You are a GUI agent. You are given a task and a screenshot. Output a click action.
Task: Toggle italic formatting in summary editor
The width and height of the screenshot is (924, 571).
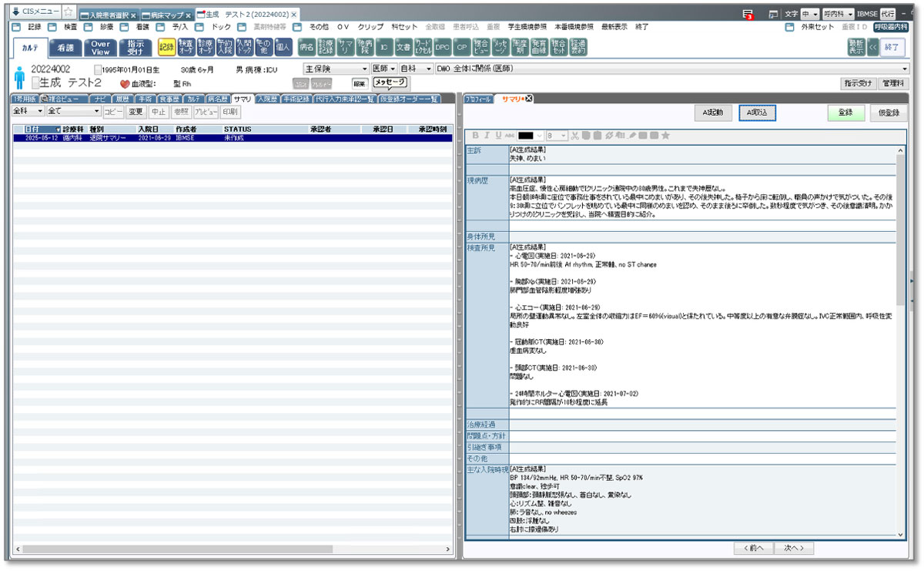(487, 136)
